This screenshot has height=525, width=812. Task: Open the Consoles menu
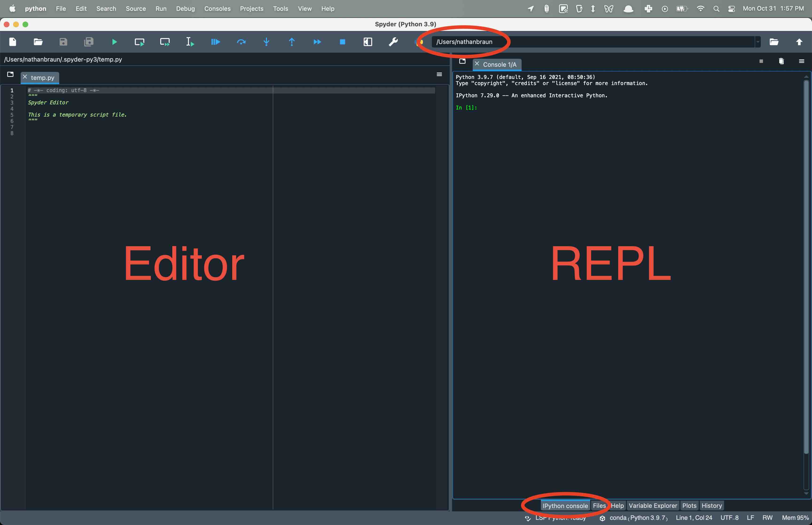pos(217,8)
